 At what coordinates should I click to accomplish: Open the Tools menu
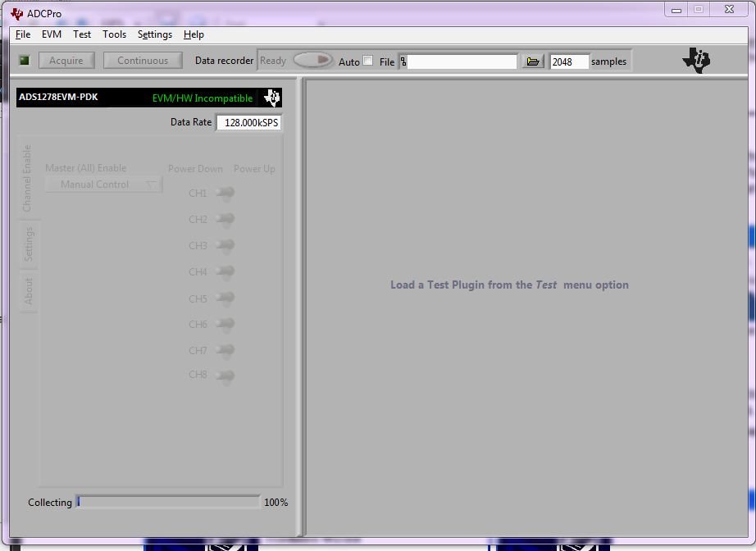tap(114, 34)
